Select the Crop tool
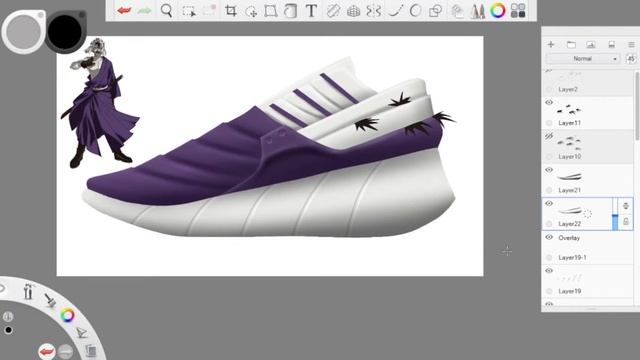Viewport: 640px width, 360px height. (x=231, y=11)
